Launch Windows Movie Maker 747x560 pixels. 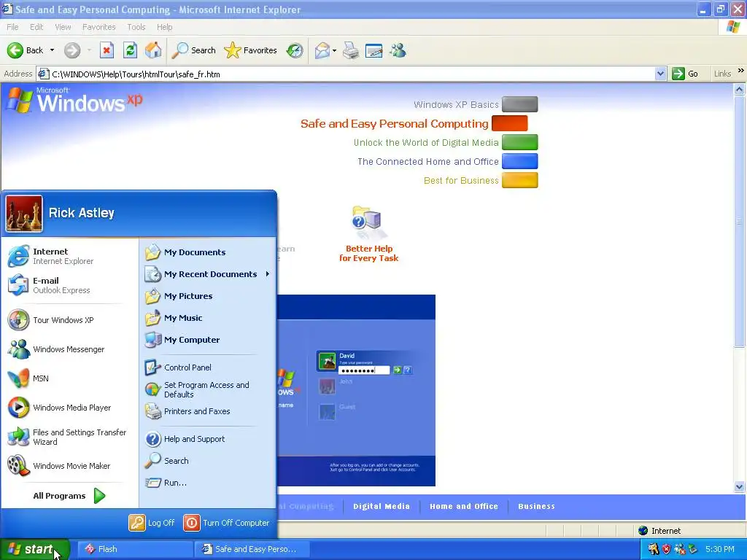[x=69, y=466]
